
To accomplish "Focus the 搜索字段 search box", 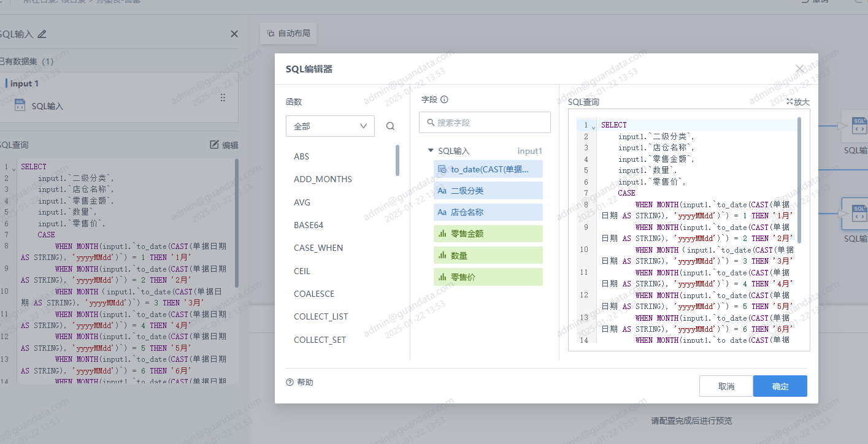I will (485, 123).
